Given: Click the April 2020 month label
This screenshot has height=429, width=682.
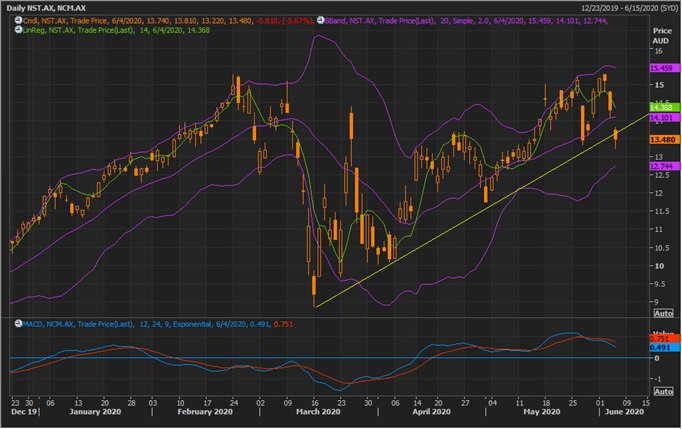Looking at the screenshot, I should pos(431,412).
